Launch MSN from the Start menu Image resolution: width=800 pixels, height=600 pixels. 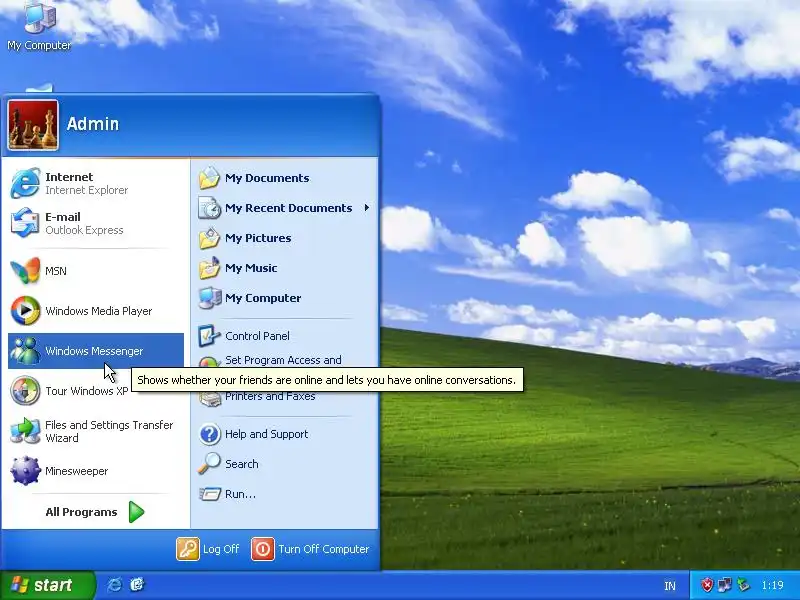pyautogui.click(x=95, y=270)
